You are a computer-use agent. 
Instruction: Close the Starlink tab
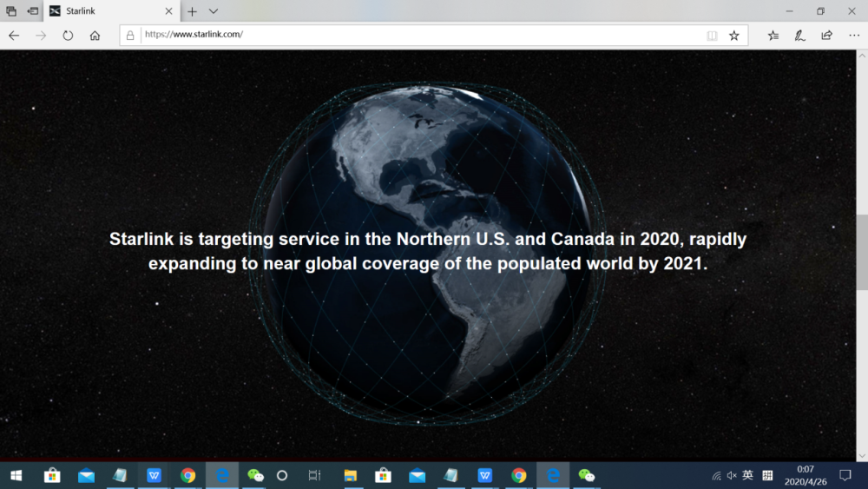pyautogui.click(x=169, y=11)
